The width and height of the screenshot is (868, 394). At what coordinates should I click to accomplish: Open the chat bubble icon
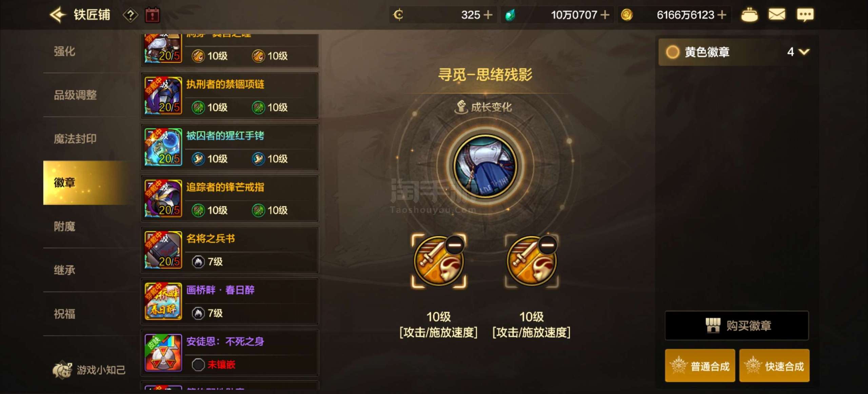tap(805, 15)
